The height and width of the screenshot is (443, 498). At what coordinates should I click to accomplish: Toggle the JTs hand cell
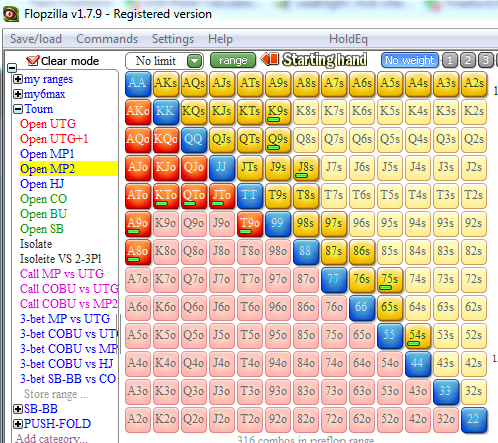click(250, 167)
